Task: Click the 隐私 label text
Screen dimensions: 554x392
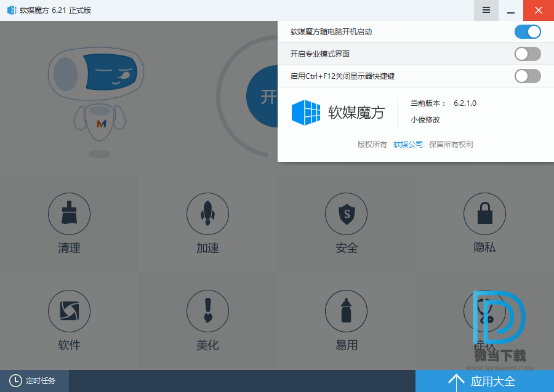Action: coord(485,247)
